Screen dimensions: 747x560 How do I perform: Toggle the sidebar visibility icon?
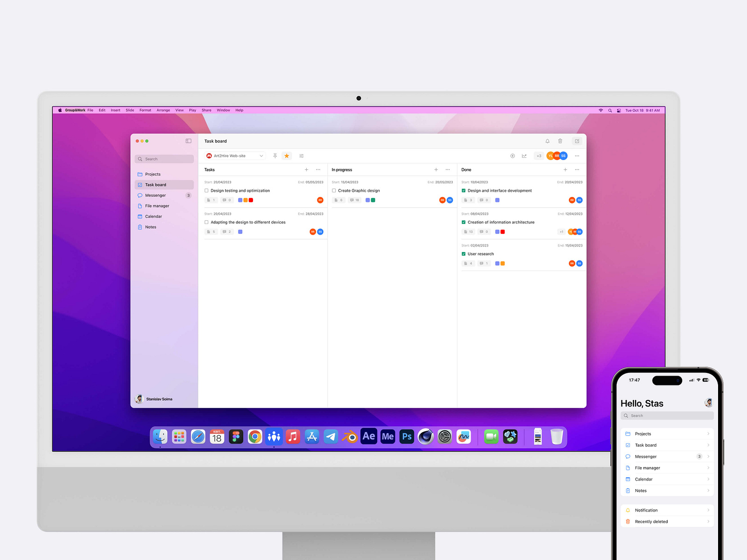pyautogui.click(x=188, y=140)
